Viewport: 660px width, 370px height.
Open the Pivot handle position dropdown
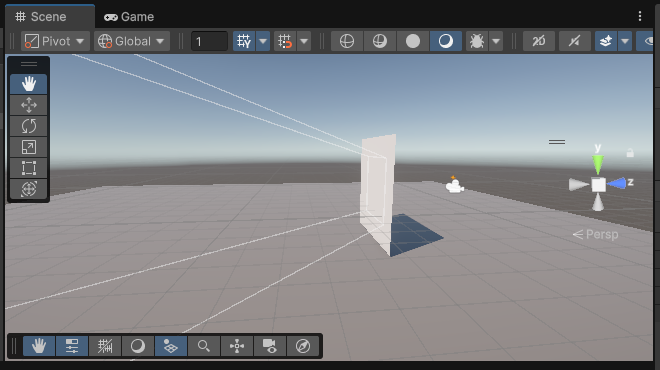[x=55, y=41]
